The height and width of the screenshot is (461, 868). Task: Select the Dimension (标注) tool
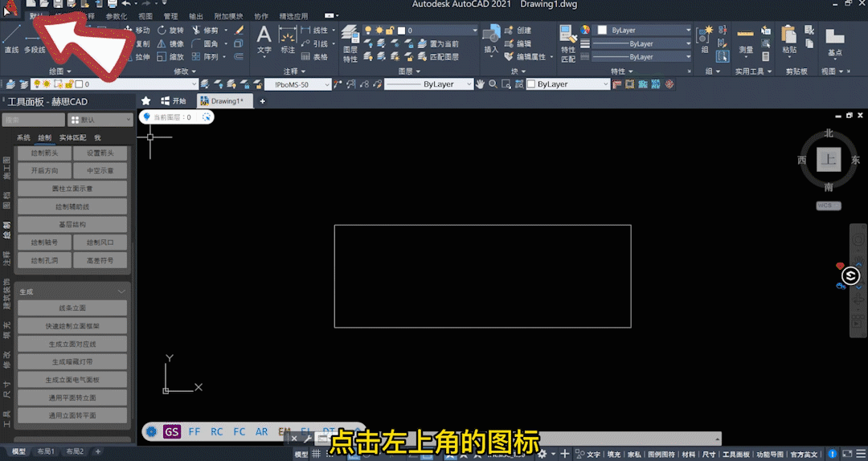(287, 40)
